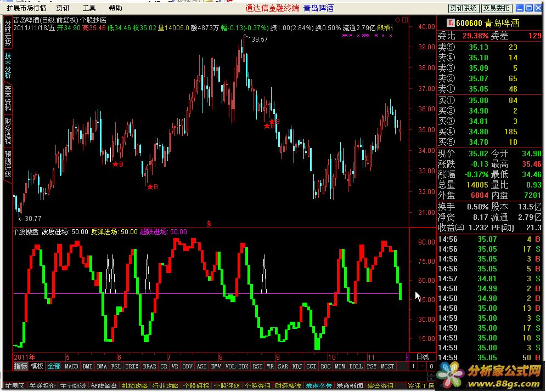This screenshot has height=392, width=546.
Task: Apply the TRIX indicator
Action: coord(132,366)
